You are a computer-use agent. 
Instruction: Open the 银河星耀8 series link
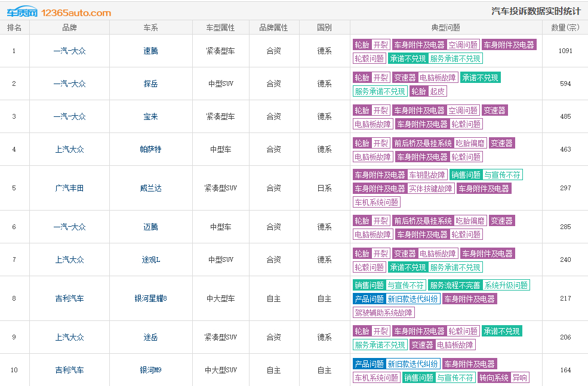151,299
